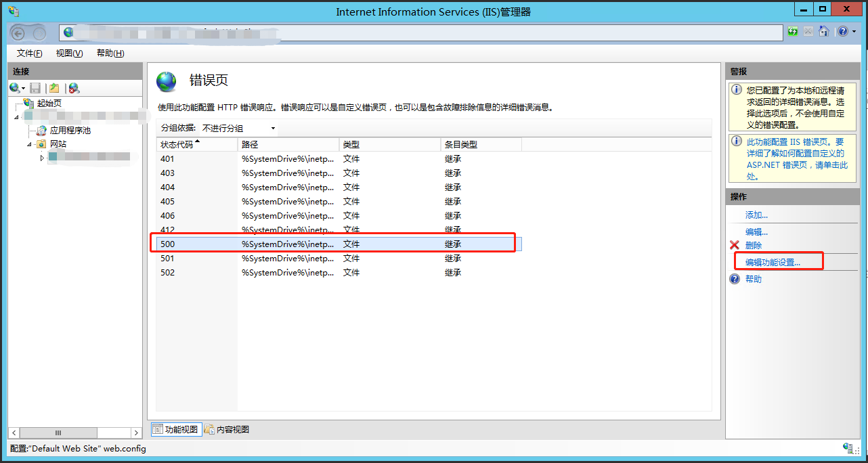Image resolution: width=868 pixels, height=463 pixels.
Task: Click 添加... in the actions pane
Action: point(756,215)
